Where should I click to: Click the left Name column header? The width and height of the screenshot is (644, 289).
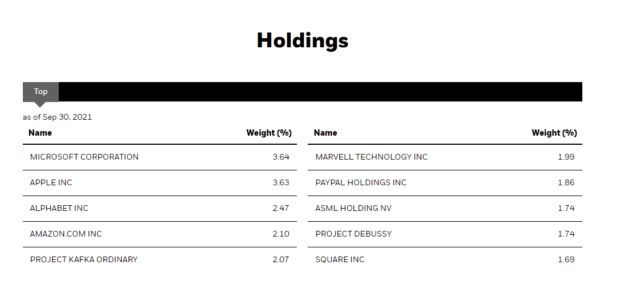40,133
